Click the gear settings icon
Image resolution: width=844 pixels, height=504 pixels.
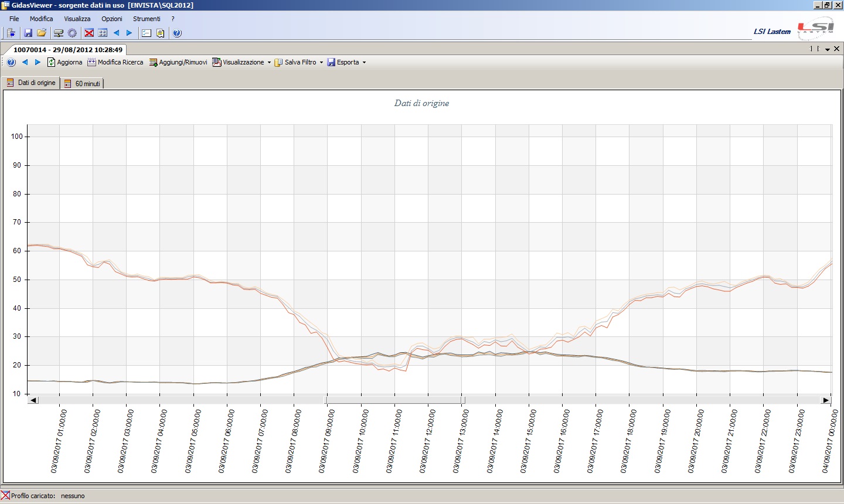coord(72,33)
